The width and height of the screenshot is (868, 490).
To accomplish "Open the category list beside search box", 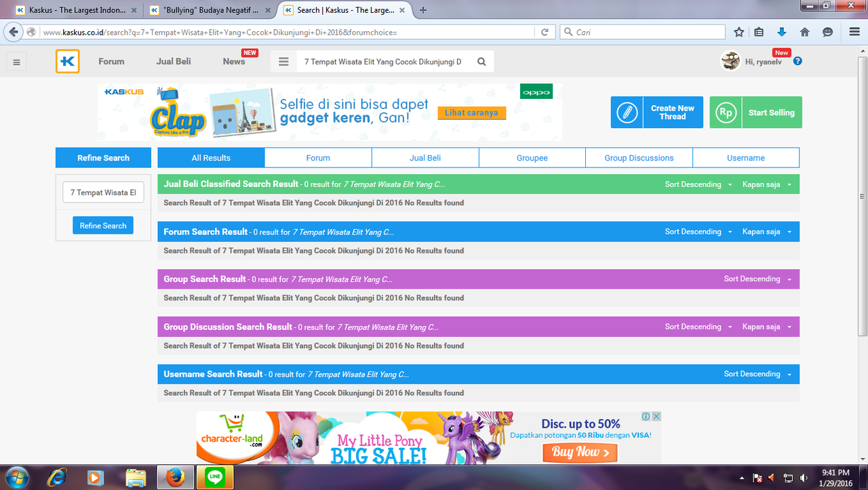I will click(283, 62).
